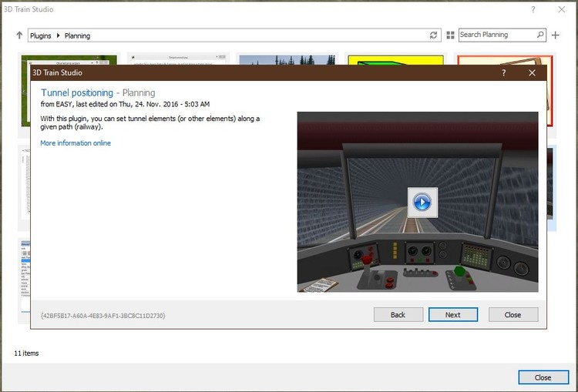This screenshot has height=392, width=578.
Task: Select Planning in the breadcrumb path
Action: 77,35
